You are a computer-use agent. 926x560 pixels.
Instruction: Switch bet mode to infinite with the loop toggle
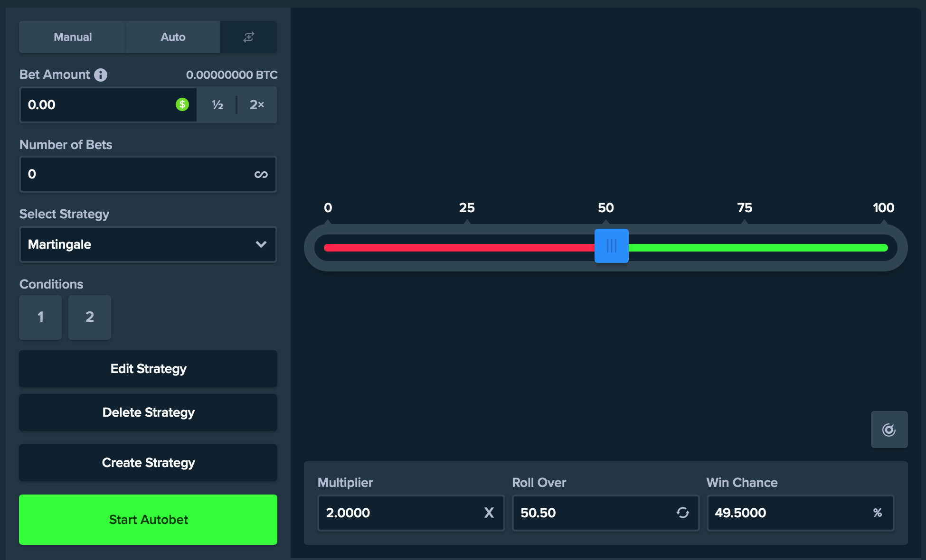(x=261, y=174)
